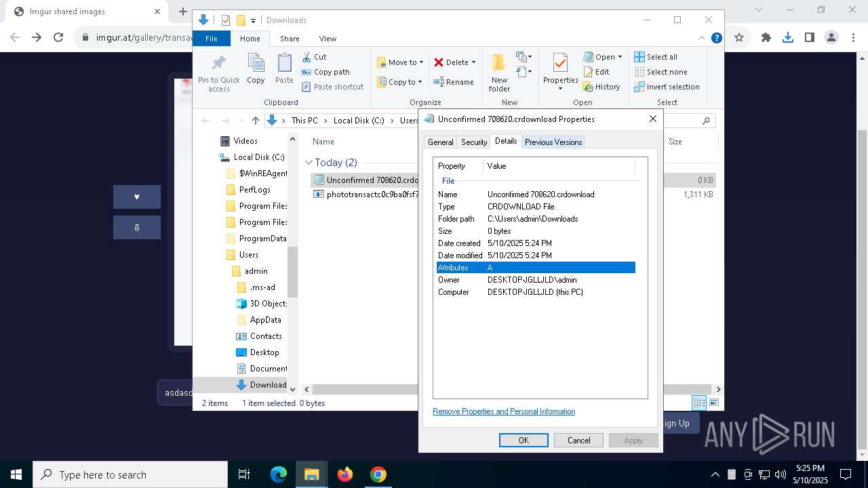Viewport: 868px width, 488px height.
Task: Click Copy path command
Action: pos(325,72)
